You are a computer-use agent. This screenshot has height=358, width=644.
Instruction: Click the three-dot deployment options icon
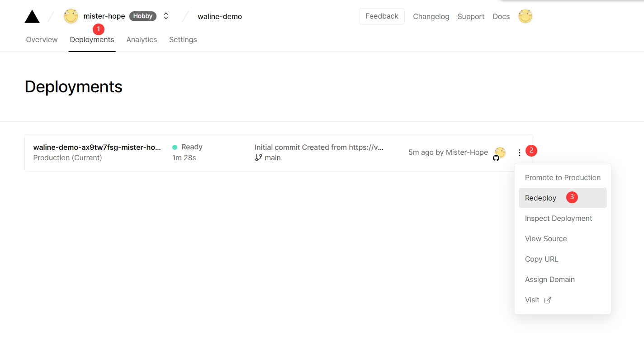519,153
